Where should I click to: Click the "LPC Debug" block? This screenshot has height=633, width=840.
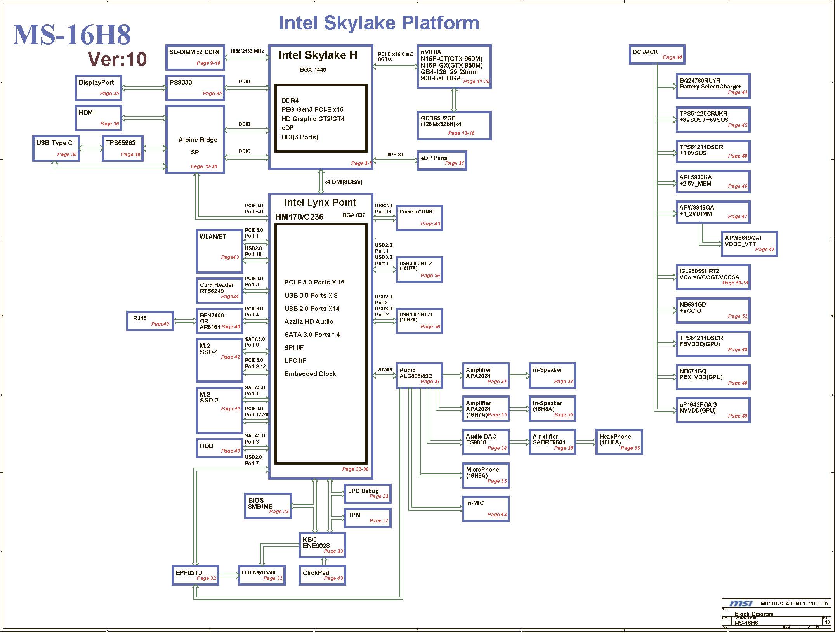pos(368,494)
